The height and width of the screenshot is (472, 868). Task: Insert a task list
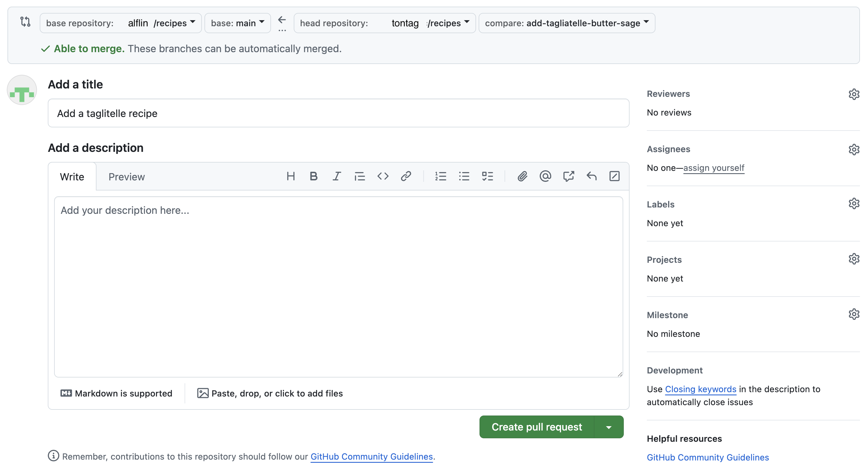click(x=487, y=176)
